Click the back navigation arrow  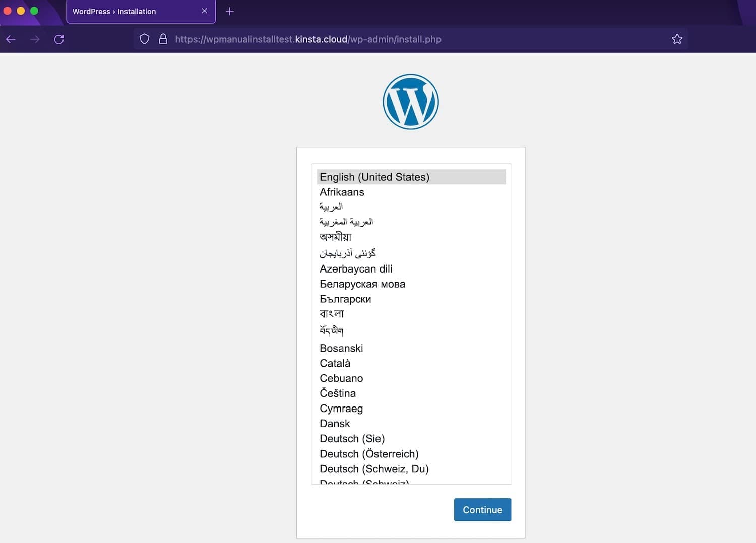click(x=11, y=39)
